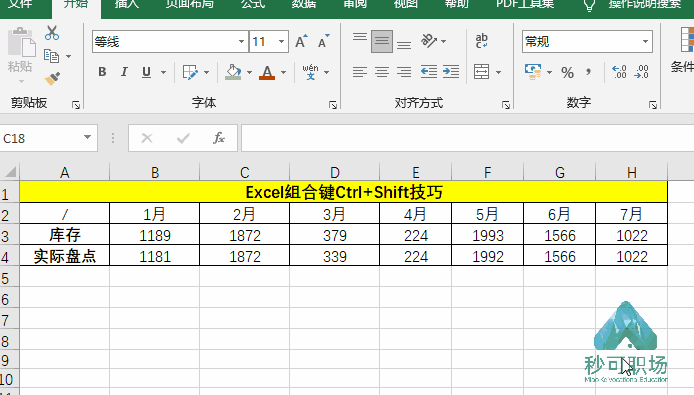Align text left
The image size is (694, 395).
(360, 72)
